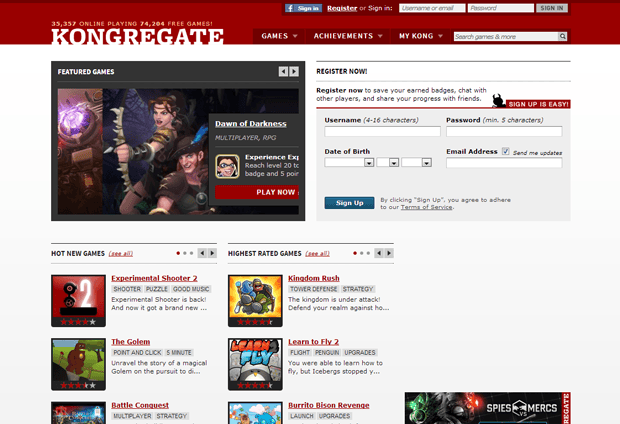Click the Register link in header
The width and height of the screenshot is (620, 424).
342,8
